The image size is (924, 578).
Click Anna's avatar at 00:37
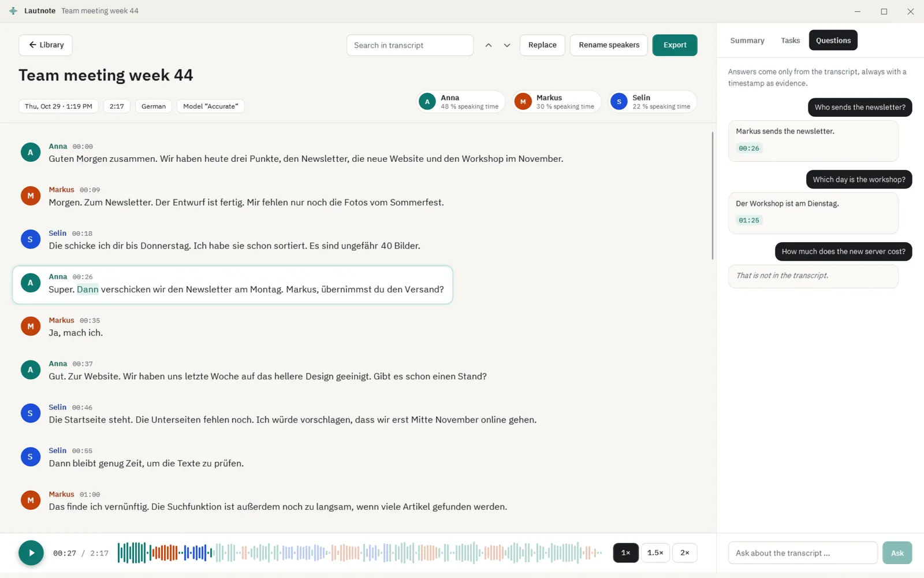point(31,370)
